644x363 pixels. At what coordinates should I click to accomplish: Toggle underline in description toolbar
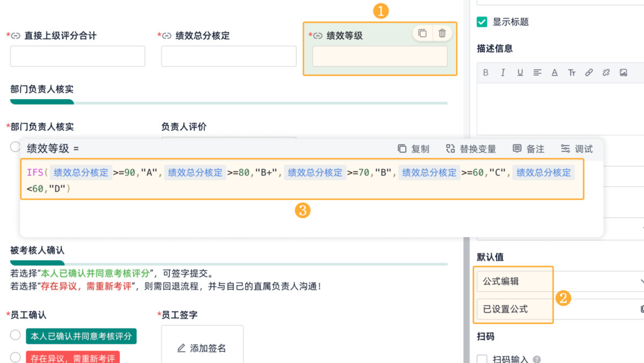click(520, 72)
